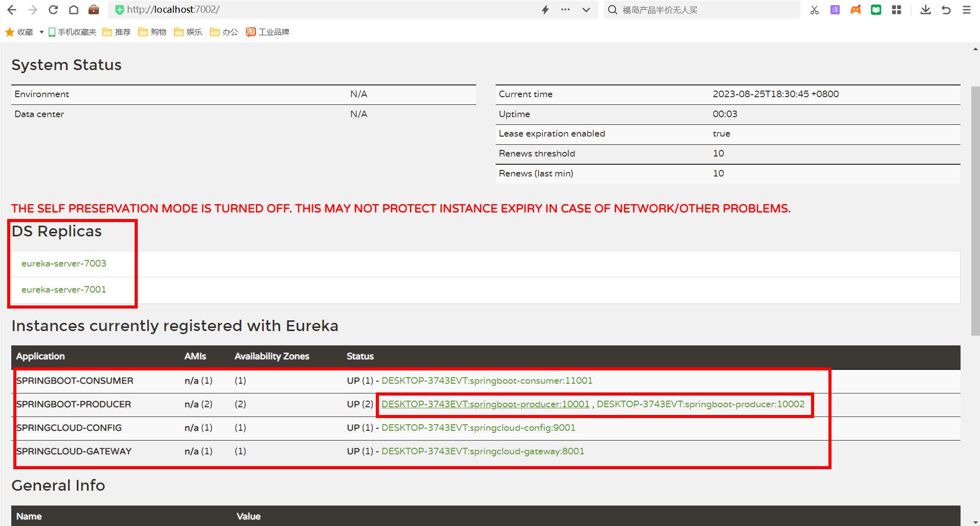Open the 办公 bookmark folder
Image resolution: width=980 pixels, height=526 pixels.
tap(224, 32)
